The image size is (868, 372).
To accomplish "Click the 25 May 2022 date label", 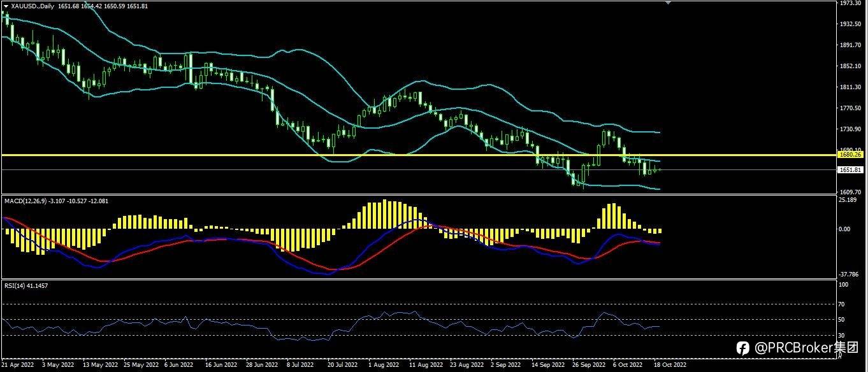I will point(141,366).
